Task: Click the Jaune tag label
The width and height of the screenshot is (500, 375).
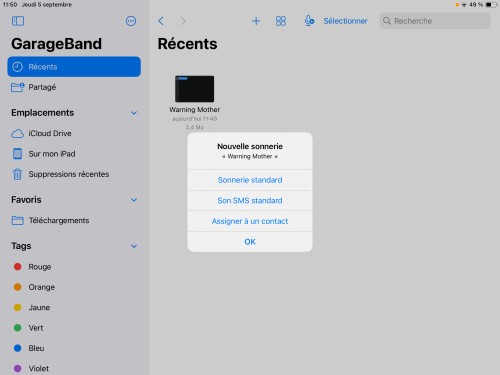Action: (39, 307)
